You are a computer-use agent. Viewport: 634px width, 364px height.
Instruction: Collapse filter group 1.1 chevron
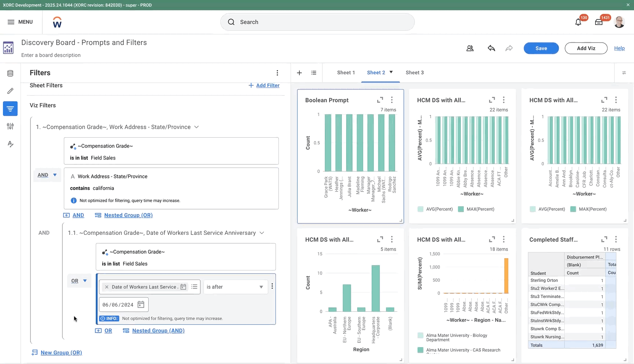[x=262, y=233]
